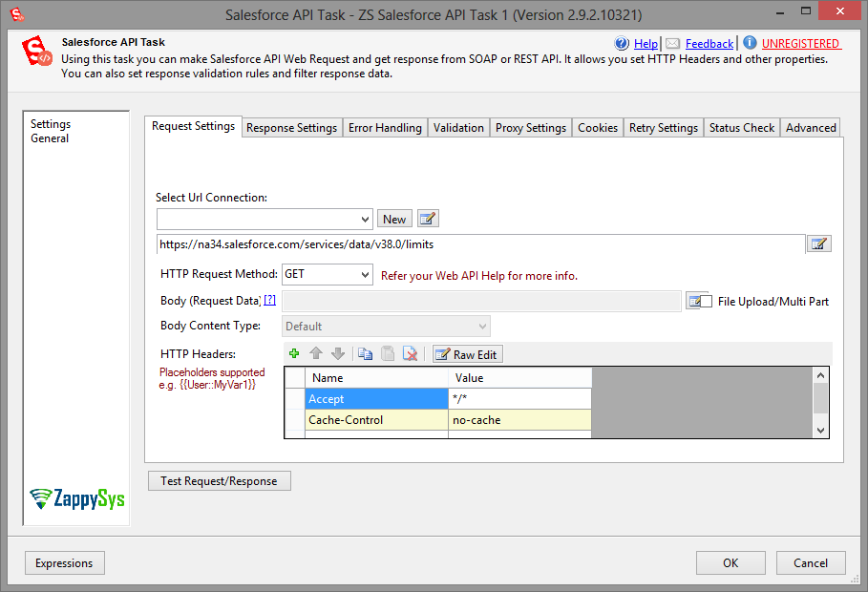
Task: Click the feedback envelope icon
Action: 672,43
